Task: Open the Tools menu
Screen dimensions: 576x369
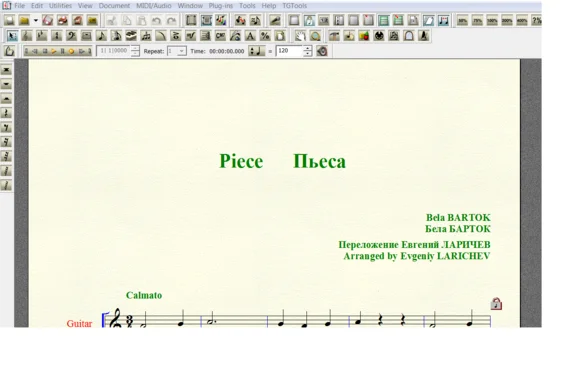Action: (247, 6)
